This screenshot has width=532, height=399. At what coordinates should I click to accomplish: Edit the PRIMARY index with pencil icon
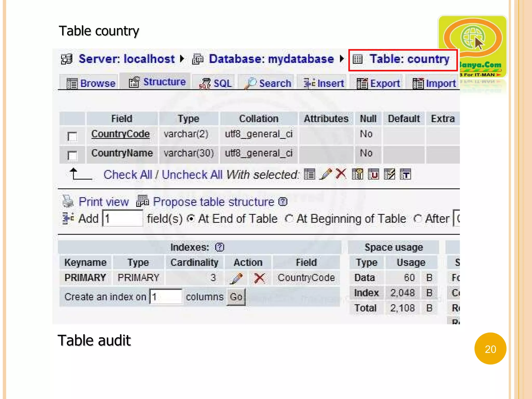236,278
